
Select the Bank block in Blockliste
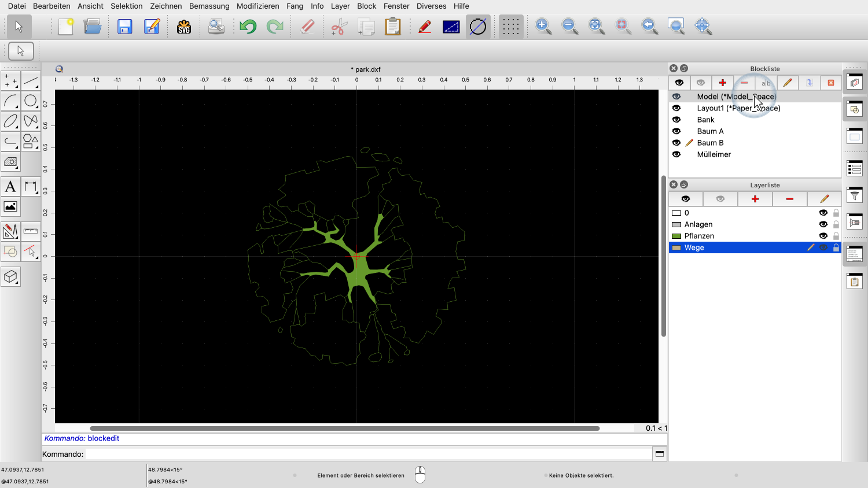coord(705,120)
